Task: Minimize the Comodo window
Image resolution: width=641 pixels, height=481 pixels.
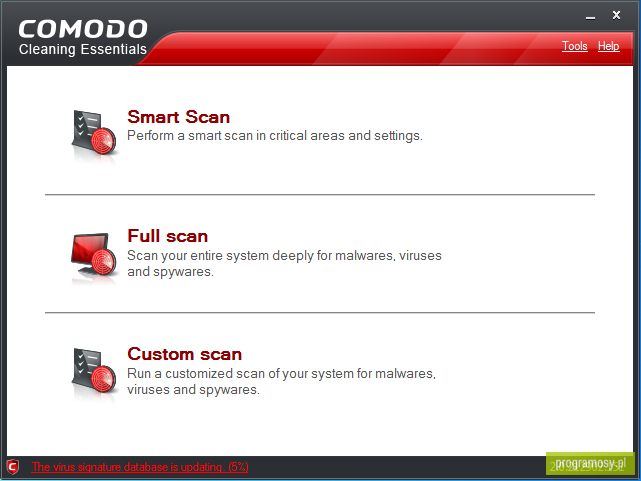Action: pyautogui.click(x=590, y=17)
